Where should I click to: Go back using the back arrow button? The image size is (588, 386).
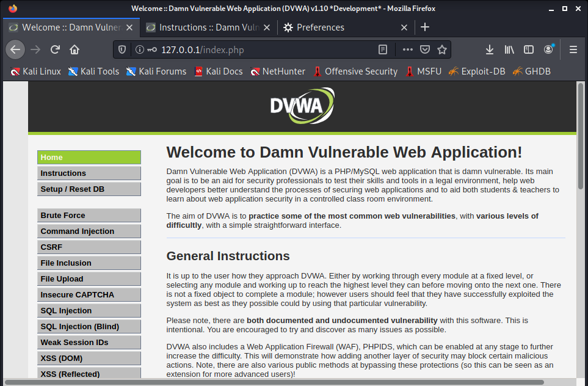click(15, 49)
